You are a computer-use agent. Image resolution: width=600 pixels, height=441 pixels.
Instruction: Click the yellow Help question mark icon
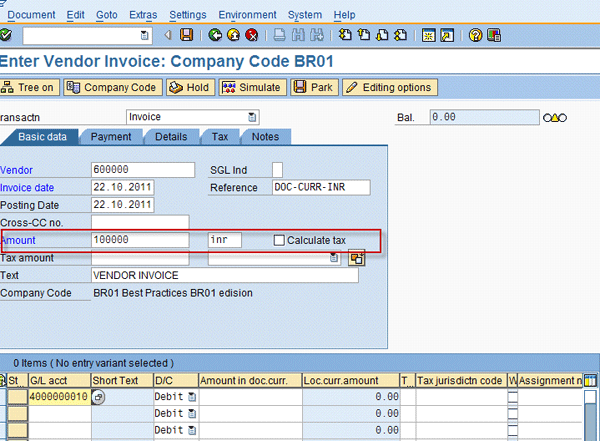[475, 35]
